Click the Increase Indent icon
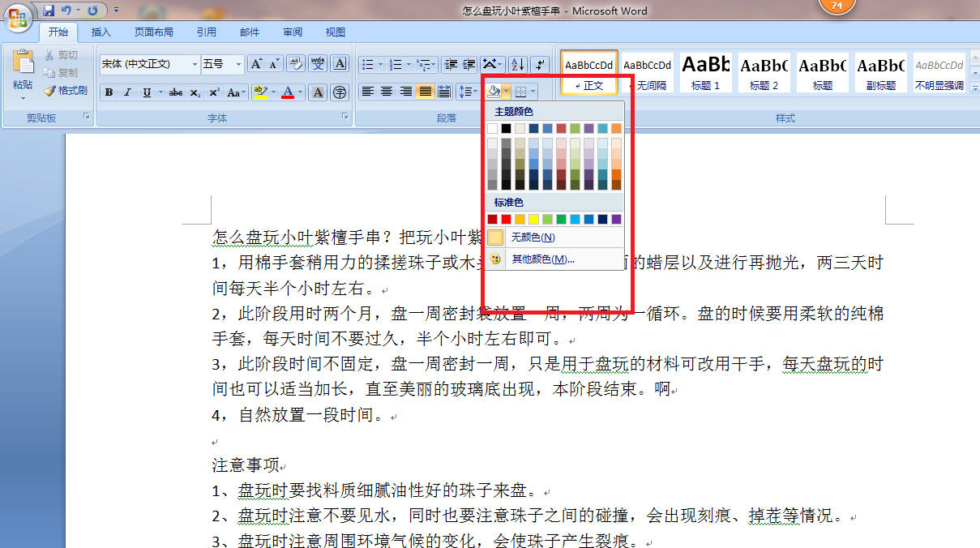Screen dimensions: 980x548 [469, 64]
